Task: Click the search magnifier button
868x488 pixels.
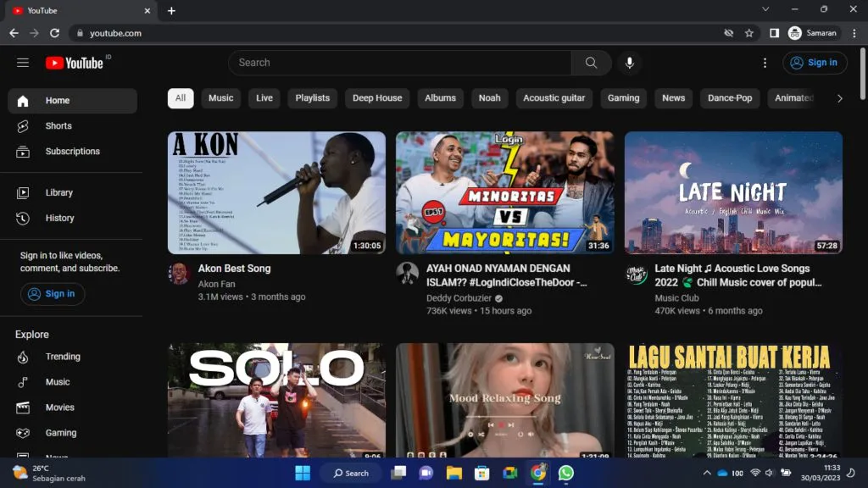Action: pyautogui.click(x=591, y=63)
